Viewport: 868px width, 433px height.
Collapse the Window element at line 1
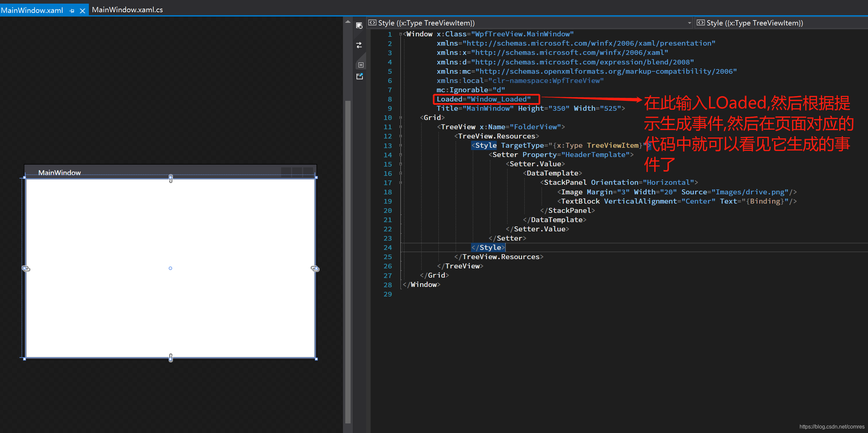(400, 34)
